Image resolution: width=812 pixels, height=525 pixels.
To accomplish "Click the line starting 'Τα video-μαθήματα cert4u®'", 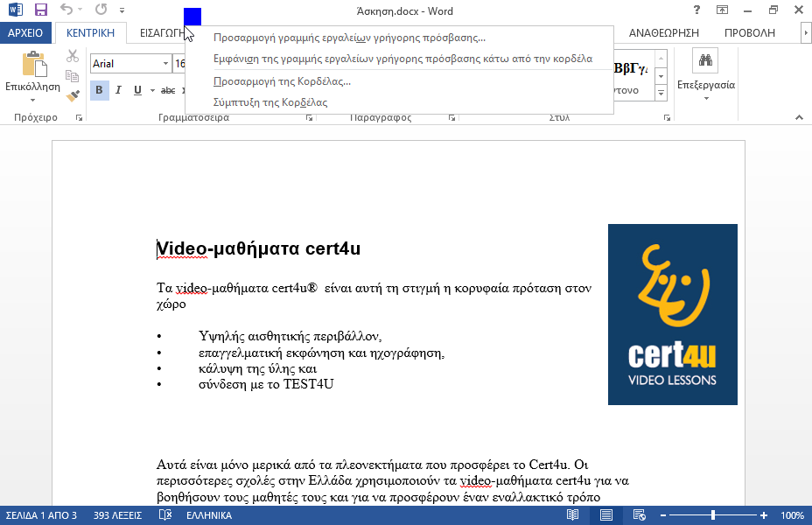I will point(374,288).
